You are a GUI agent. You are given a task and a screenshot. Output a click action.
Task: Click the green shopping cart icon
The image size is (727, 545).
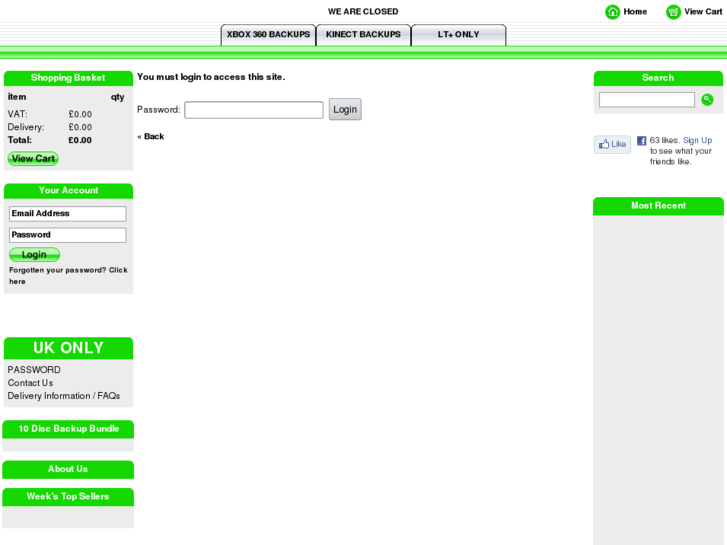pyautogui.click(x=673, y=12)
